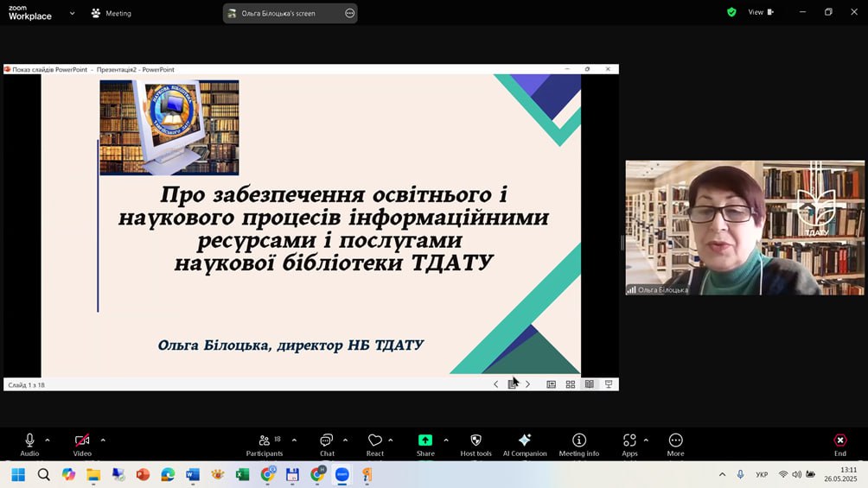Open Microsoft Edge from taskbar
The height and width of the screenshot is (488, 868).
coord(168,475)
